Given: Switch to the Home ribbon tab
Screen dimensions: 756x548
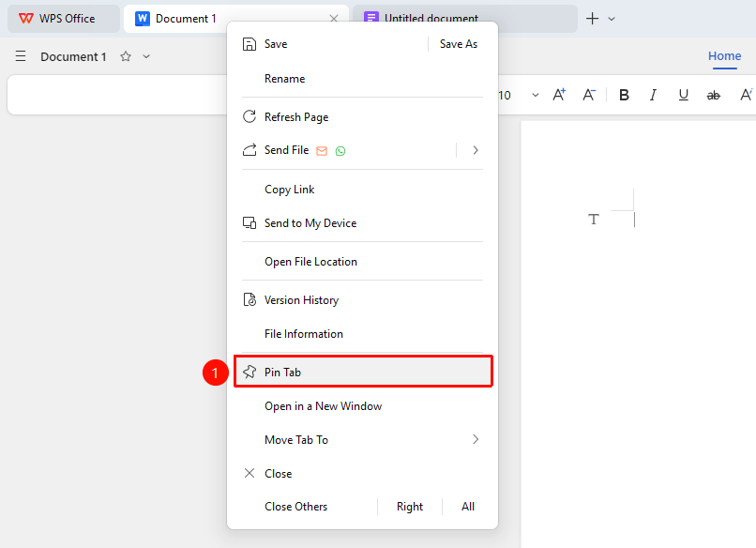Looking at the screenshot, I should pyautogui.click(x=724, y=56).
